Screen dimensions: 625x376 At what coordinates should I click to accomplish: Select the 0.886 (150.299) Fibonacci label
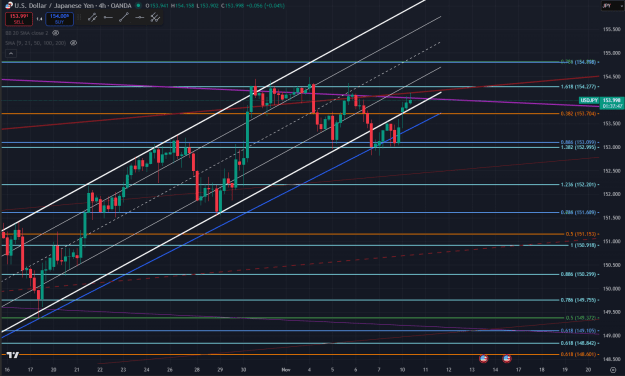point(578,274)
